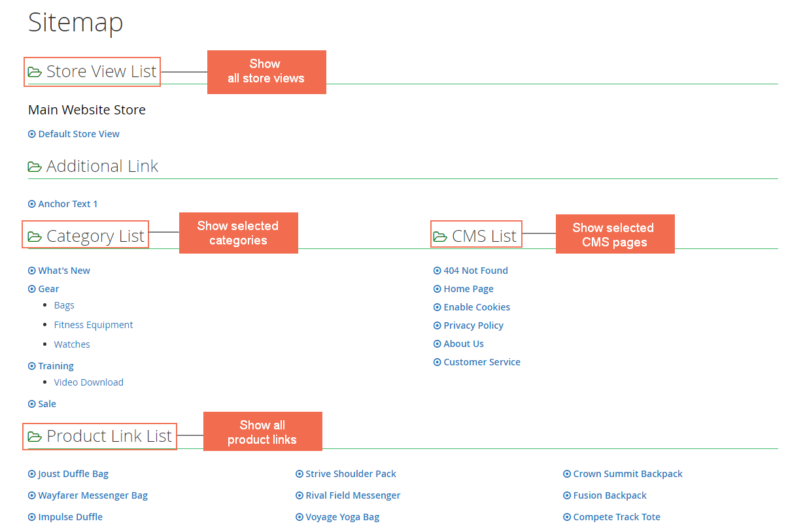The width and height of the screenshot is (788, 532).
Task: Open the Video Download link
Action: click(89, 382)
